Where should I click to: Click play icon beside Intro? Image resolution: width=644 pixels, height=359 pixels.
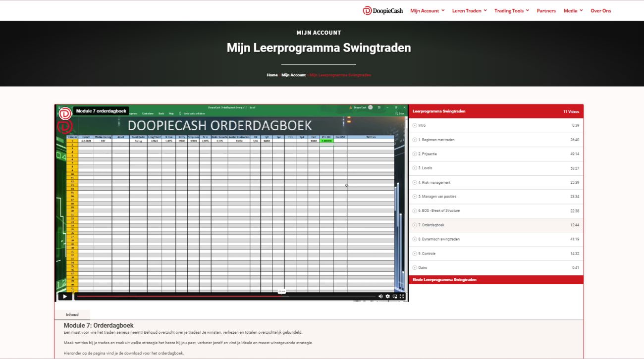415,125
